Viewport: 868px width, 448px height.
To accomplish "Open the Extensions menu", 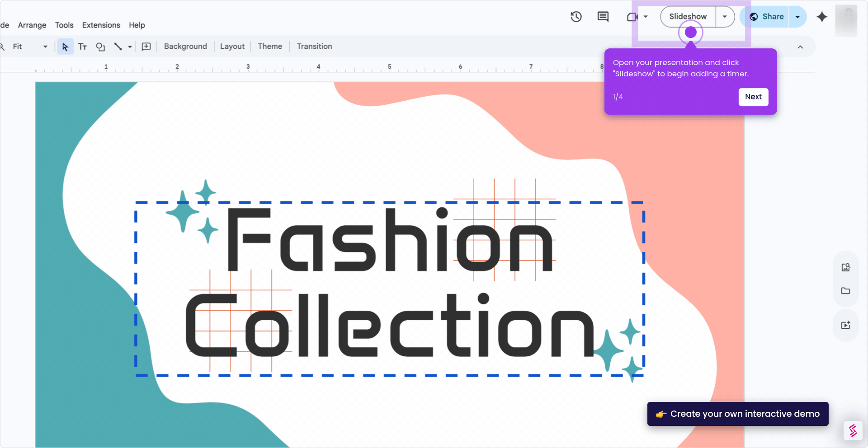I will pos(101,25).
